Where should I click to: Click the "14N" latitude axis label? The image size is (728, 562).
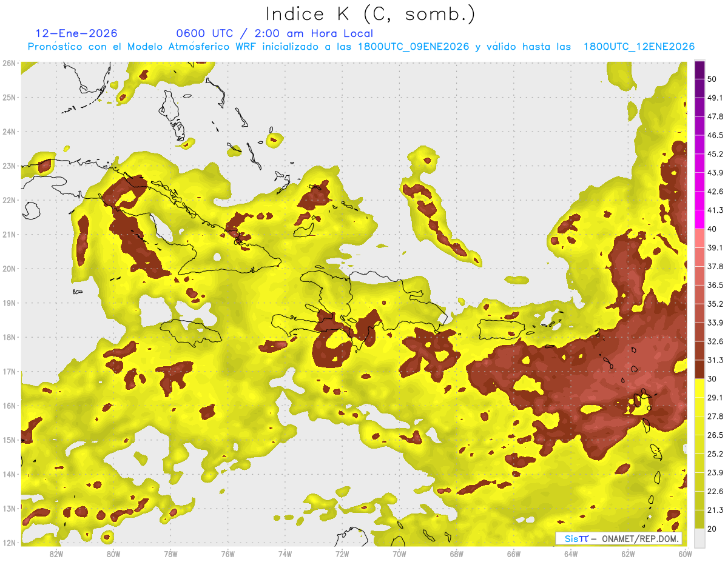[x=8, y=474]
